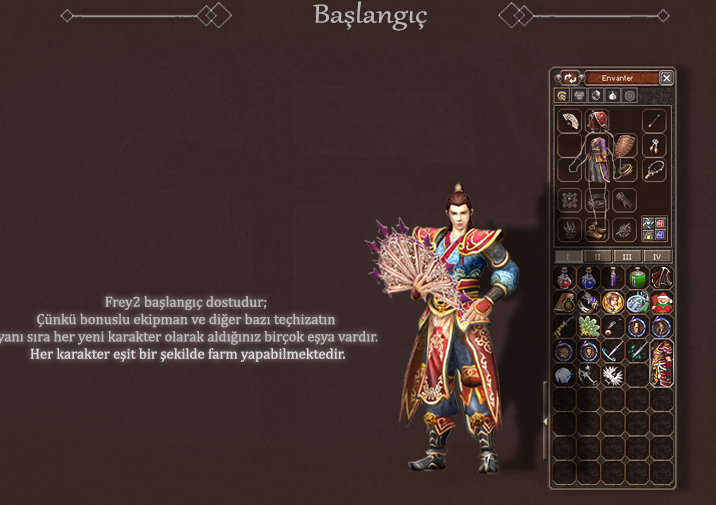
Task: Toggle the swap arrows button beside Envanter
Action: pyautogui.click(x=569, y=78)
